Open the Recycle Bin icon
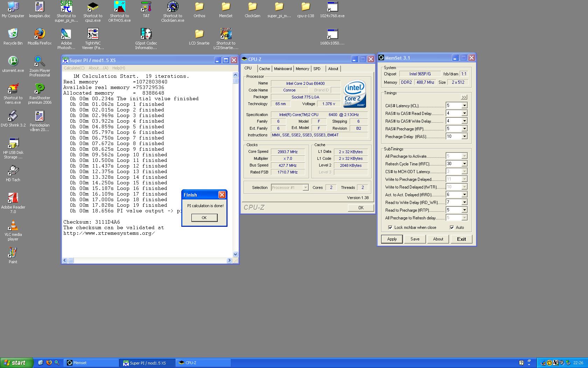 point(13,37)
